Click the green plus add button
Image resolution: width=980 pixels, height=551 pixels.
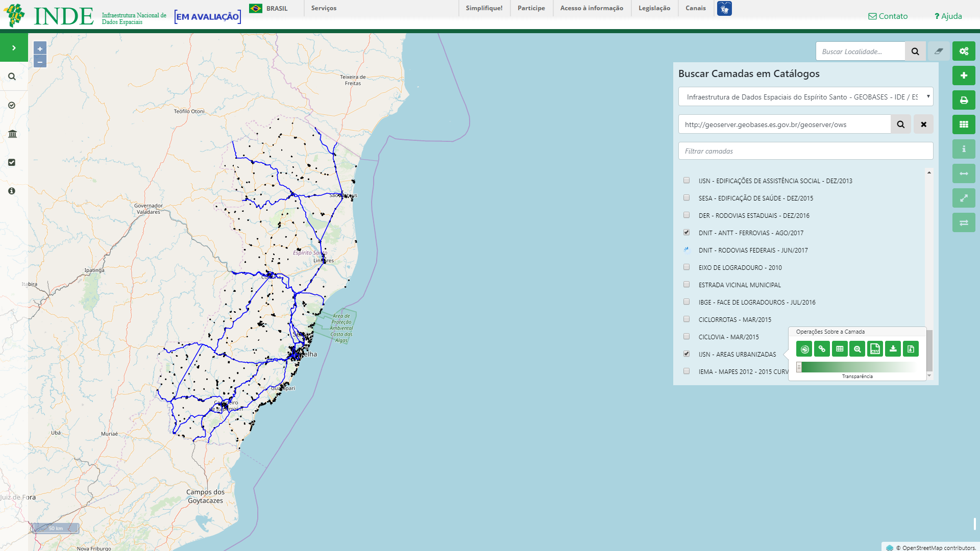point(964,76)
